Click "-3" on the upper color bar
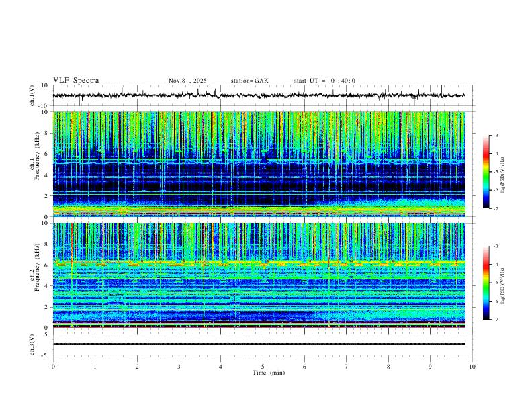Screen dimensions: 532x411 pos(495,135)
